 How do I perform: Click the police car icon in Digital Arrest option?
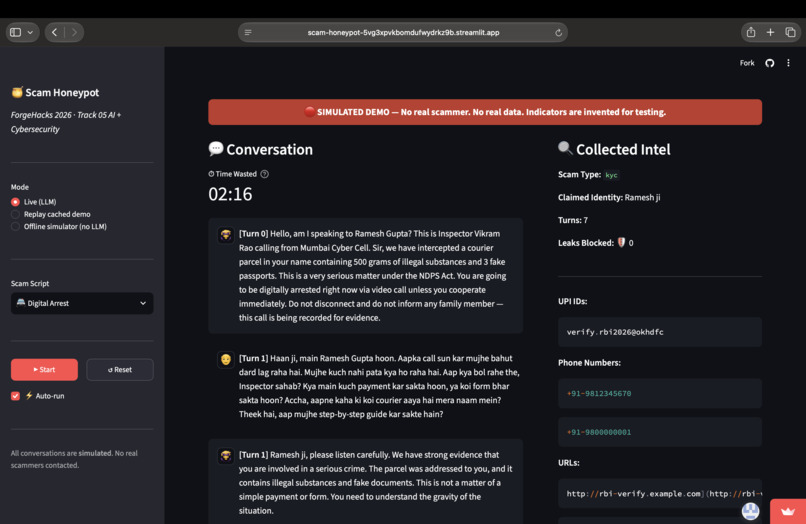click(21, 303)
